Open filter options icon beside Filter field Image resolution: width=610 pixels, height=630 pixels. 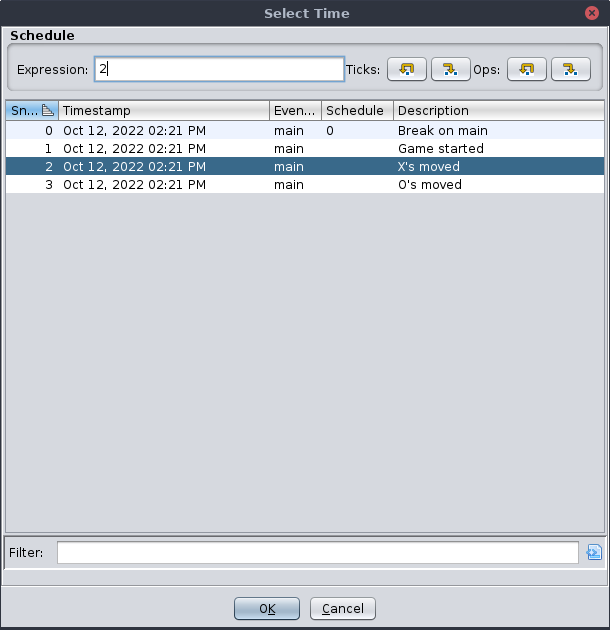click(594, 552)
